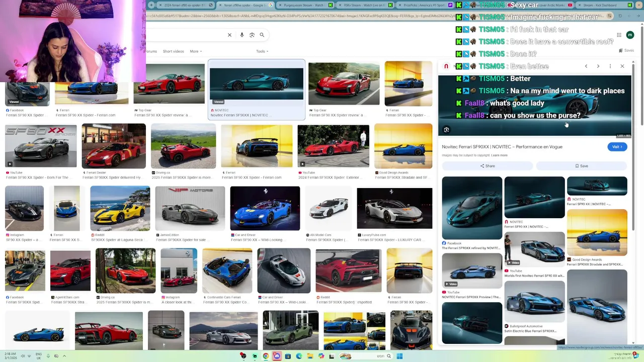Image resolution: width=644 pixels, height=362 pixels.
Task: Open the Tools dropdown
Action: [262, 51]
